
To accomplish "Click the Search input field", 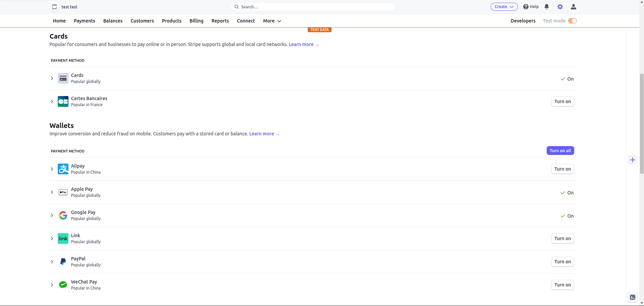I will [x=313, y=7].
